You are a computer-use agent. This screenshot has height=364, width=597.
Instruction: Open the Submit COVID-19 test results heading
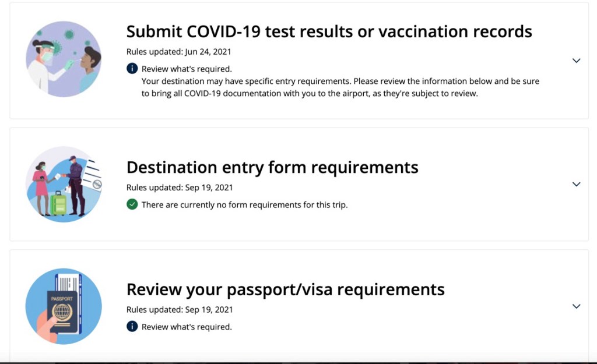pyautogui.click(x=329, y=31)
